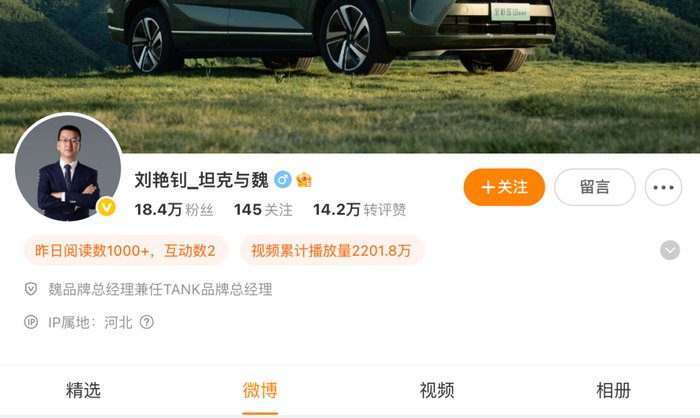This screenshot has width=700, height=418.
Task: Click the yellow V verification badge
Action: (106, 207)
